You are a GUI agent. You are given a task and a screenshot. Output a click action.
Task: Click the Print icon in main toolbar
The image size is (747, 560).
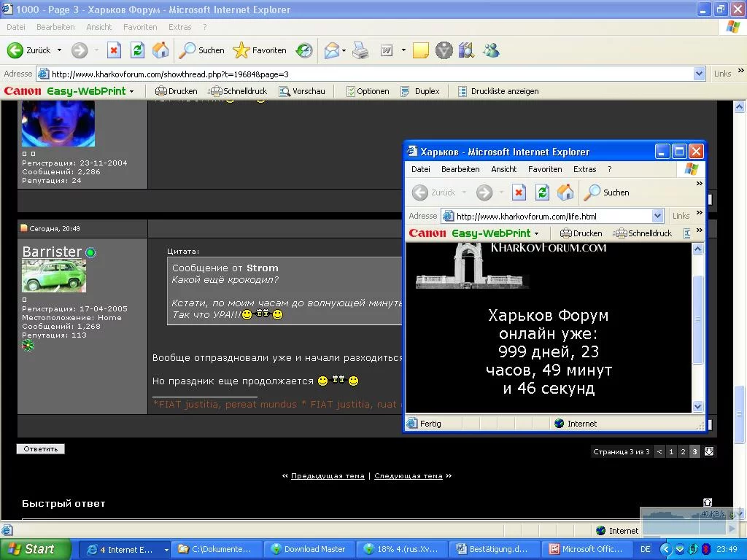(360, 50)
